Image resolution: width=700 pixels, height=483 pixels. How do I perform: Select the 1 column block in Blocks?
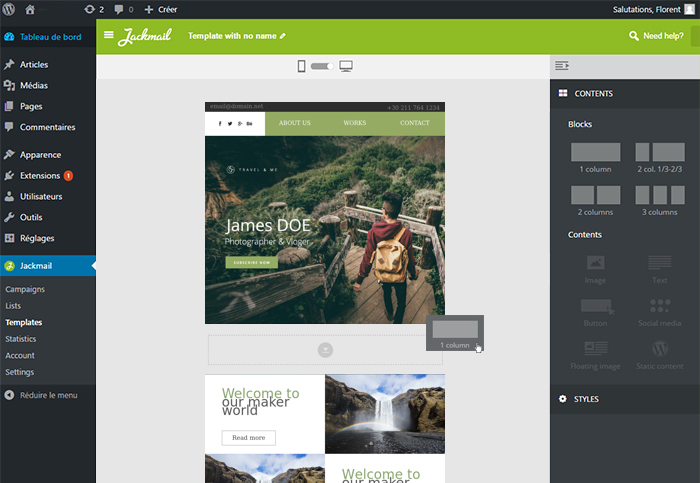(595, 158)
